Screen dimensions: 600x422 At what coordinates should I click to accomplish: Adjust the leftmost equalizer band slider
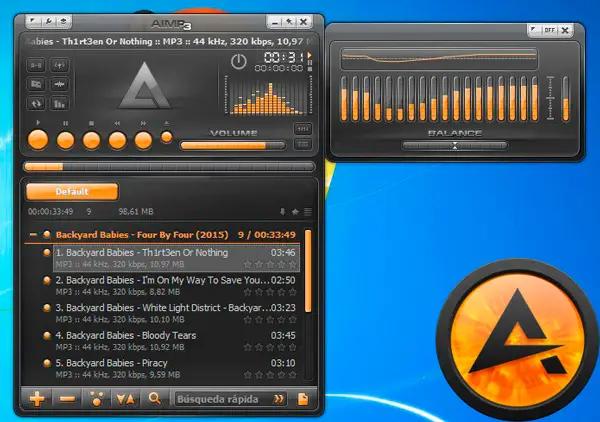[344, 99]
